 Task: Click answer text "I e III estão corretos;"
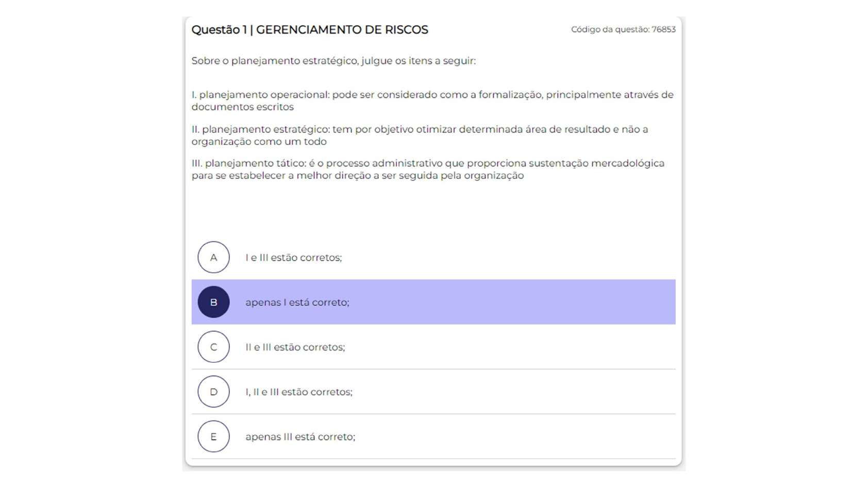(x=293, y=258)
